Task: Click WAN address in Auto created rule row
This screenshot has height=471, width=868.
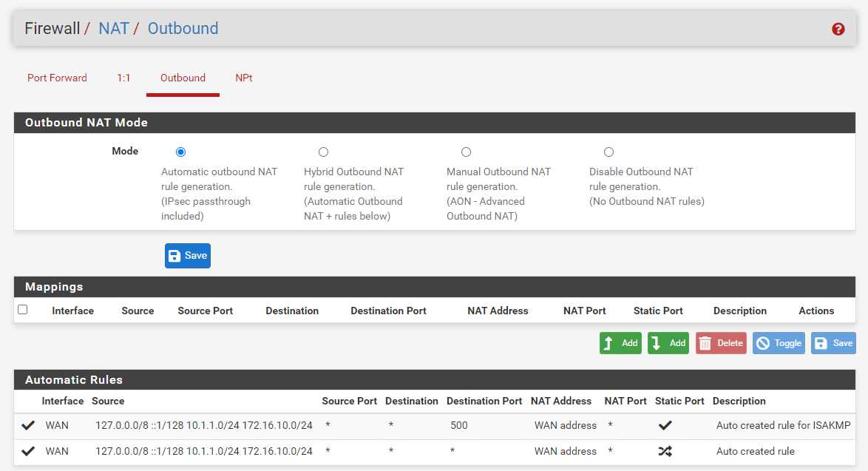Action: [x=565, y=452]
